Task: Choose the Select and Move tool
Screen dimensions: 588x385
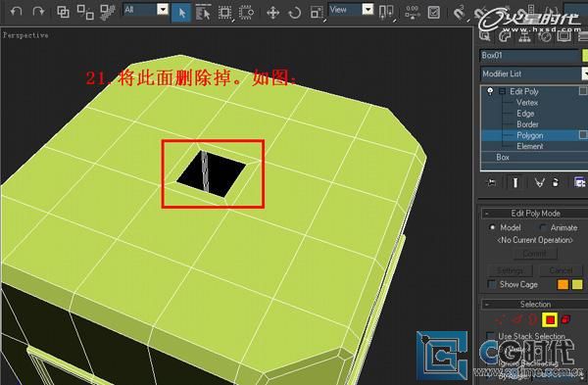Action: click(272, 13)
